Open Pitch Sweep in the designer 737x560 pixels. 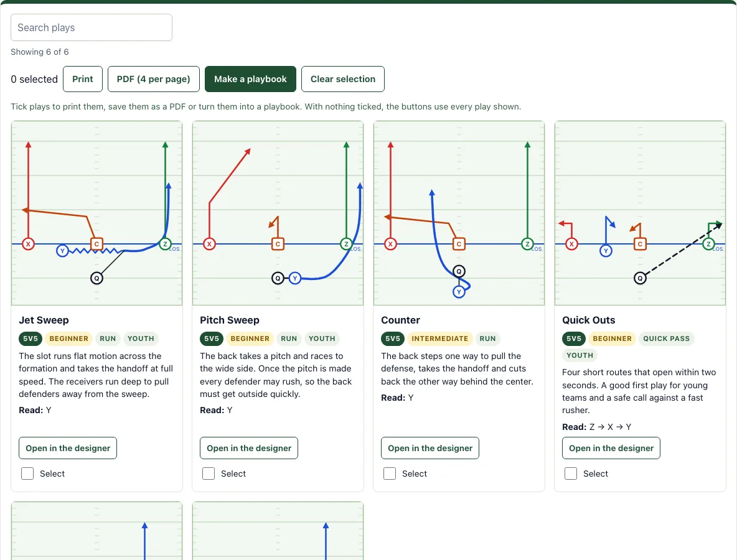(x=248, y=448)
